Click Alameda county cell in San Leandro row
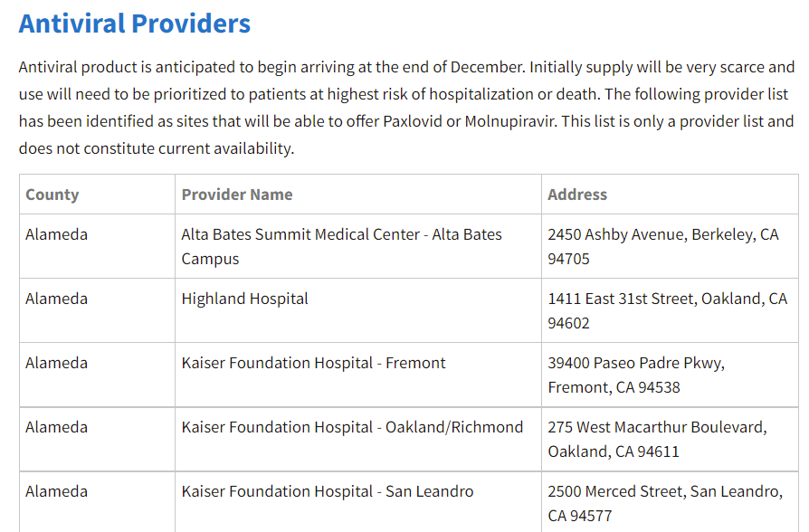This screenshot has height=532, width=809. (x=56, y=491)
